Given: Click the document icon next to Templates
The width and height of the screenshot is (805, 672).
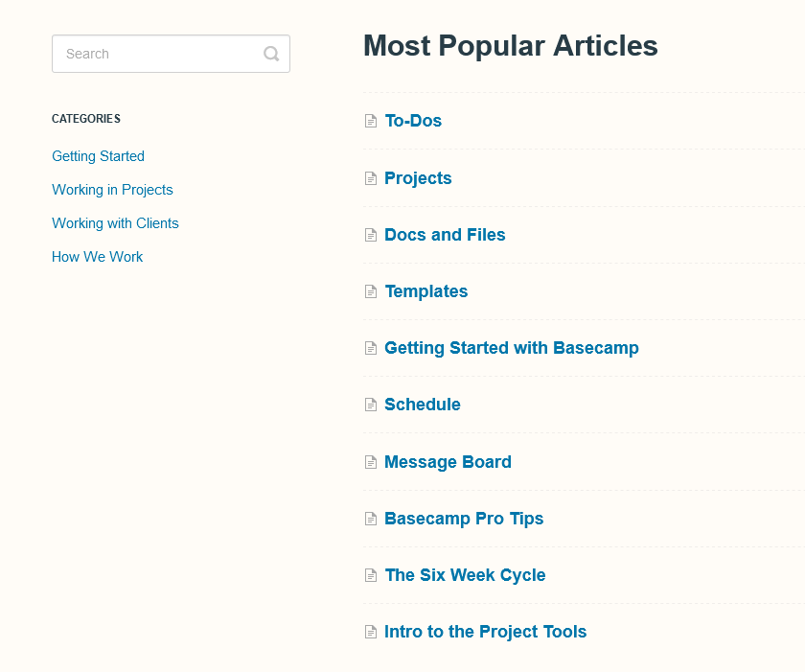Looking at the screenshot, I should [x=370, y=291].
